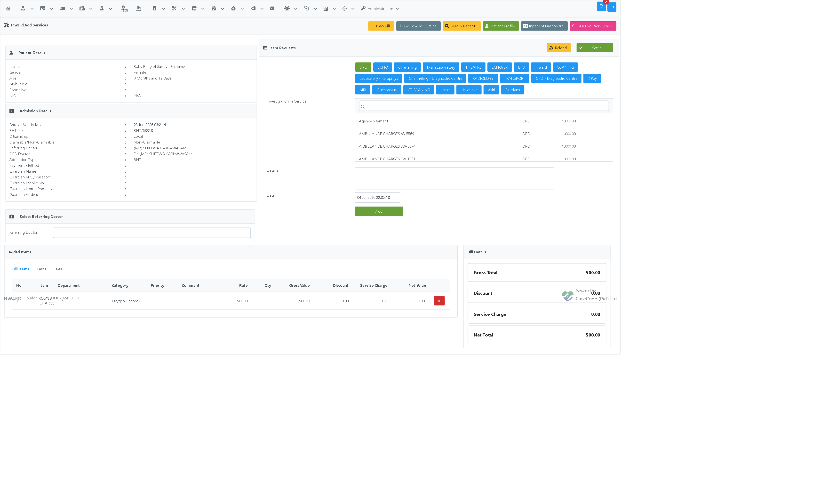Screen dimensions: 821x504
Task: Open notifications bell with badge 2
Action: (x=601, y=7)
